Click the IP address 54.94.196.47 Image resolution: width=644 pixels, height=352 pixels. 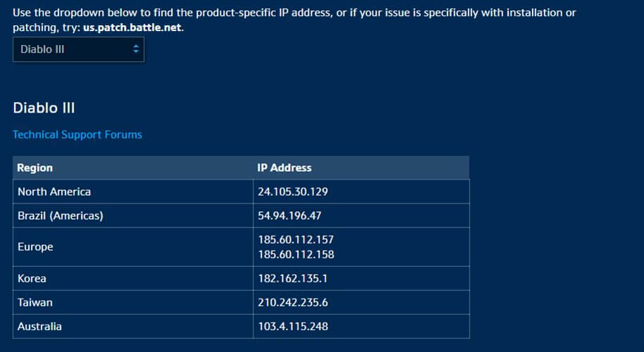[x=290, y=215]
